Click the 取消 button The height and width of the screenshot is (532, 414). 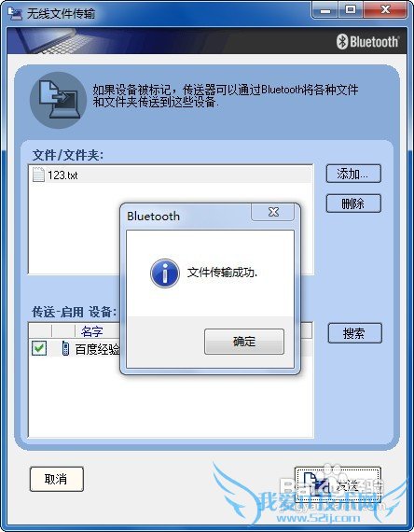pos(56,479)
